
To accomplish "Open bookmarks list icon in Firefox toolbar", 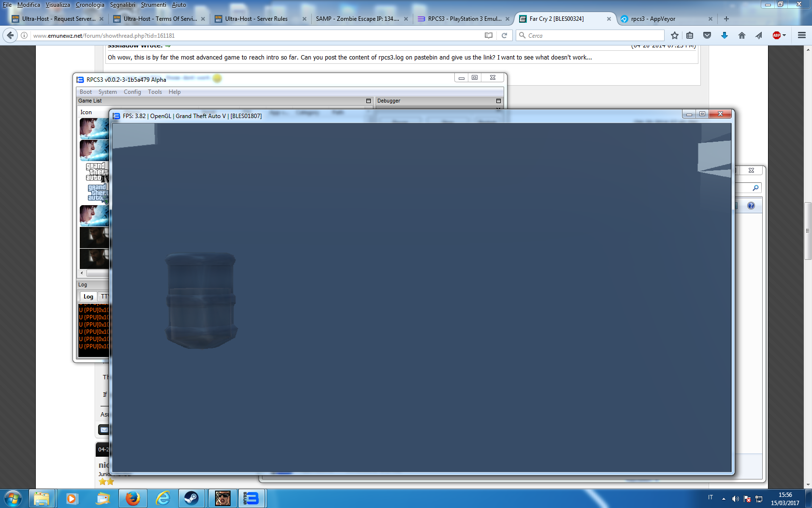I will [x=690, y=35].
